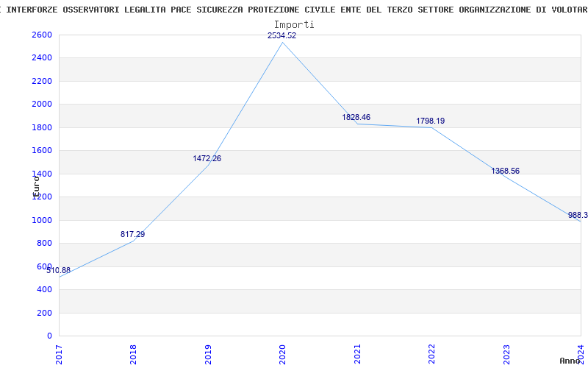Select the 2020 x-axis label

[x=282, y=354]
